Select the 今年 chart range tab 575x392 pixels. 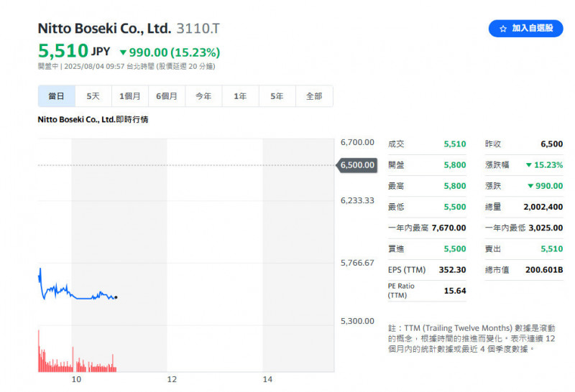[203, 96]
